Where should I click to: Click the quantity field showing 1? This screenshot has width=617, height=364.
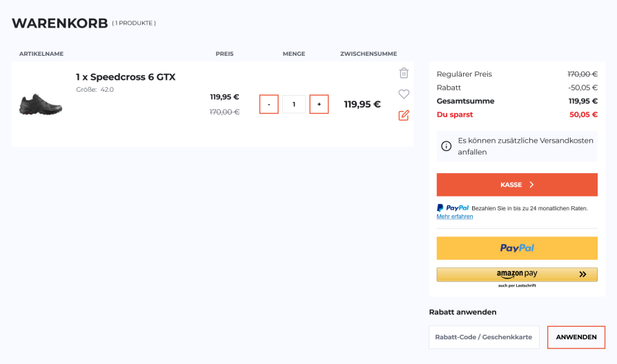tap(294, 104)
